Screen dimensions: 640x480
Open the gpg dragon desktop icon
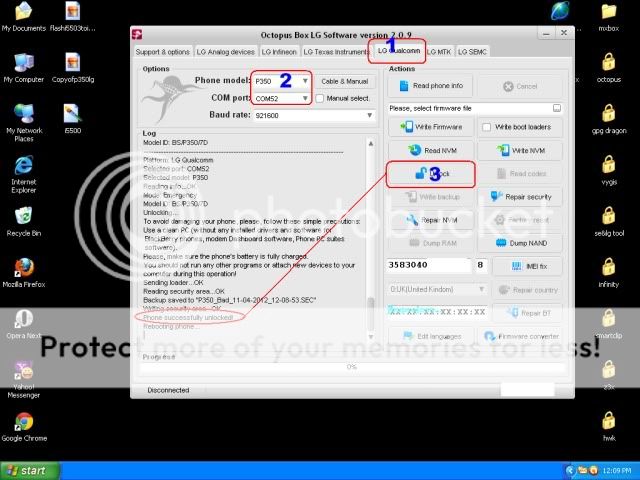(609, 119)
